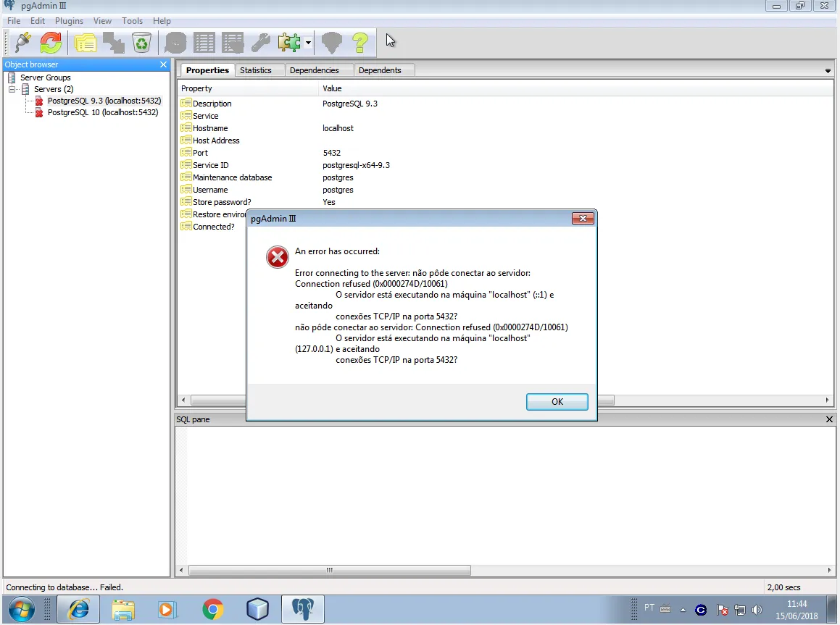Open the Plugins dropdown arrow in toolbar

(308, 43)
